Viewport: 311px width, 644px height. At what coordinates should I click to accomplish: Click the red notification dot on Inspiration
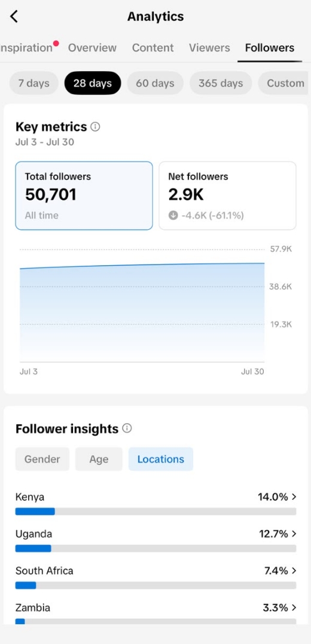click(56, 43)
